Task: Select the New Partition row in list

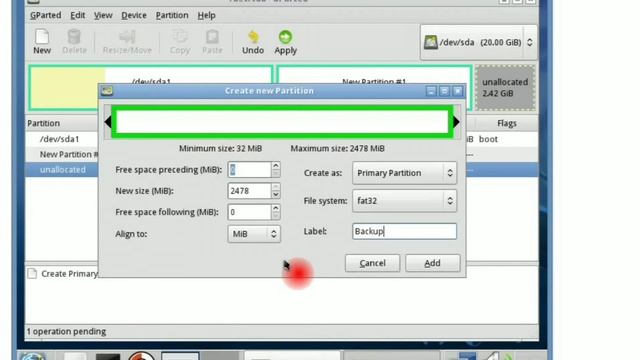Action: click(61, 154)
